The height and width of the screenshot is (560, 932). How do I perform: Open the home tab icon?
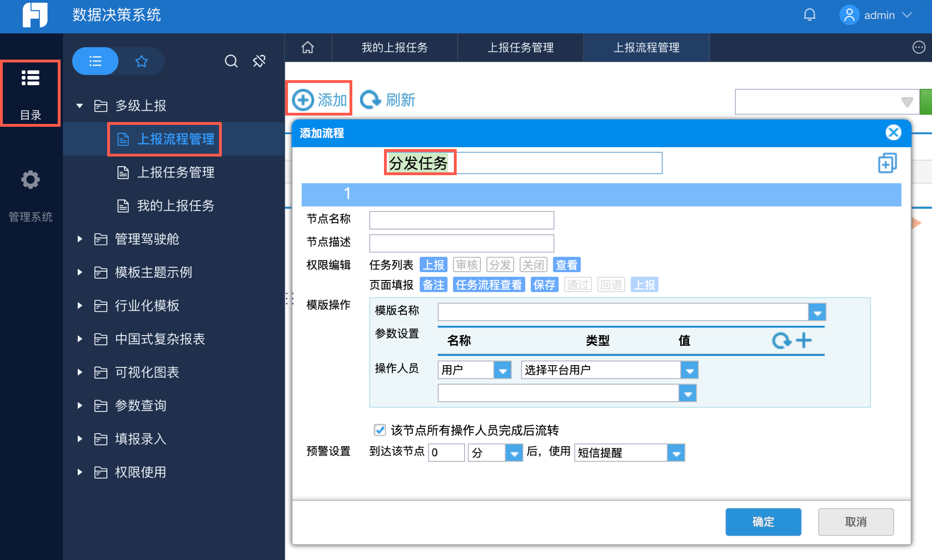click(x=308, y=48)
